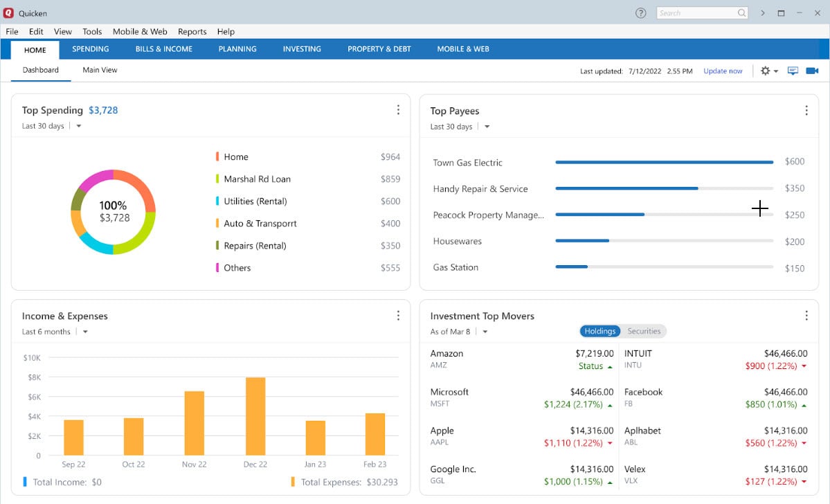Viewport: 830px width, 504px height.
Task: Open the Help menu
Action: pyautogui.click(x=226, y=31)
